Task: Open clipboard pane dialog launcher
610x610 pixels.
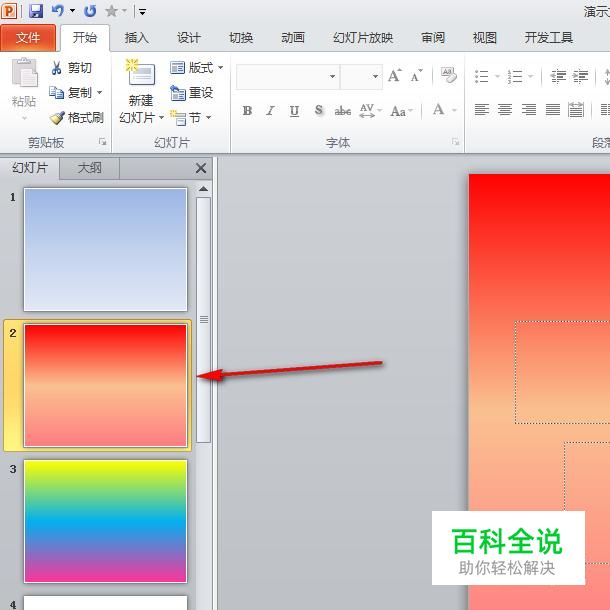Action: [x=103, y=142]
